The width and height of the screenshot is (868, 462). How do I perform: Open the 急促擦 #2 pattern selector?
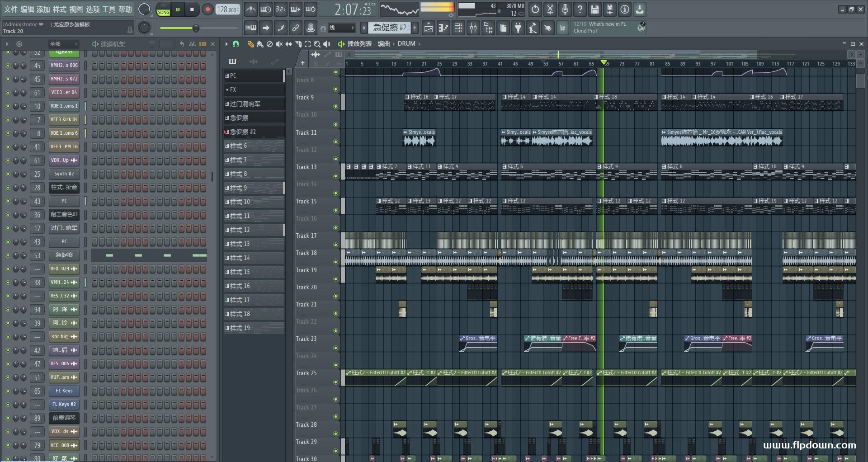click(389, 28)
